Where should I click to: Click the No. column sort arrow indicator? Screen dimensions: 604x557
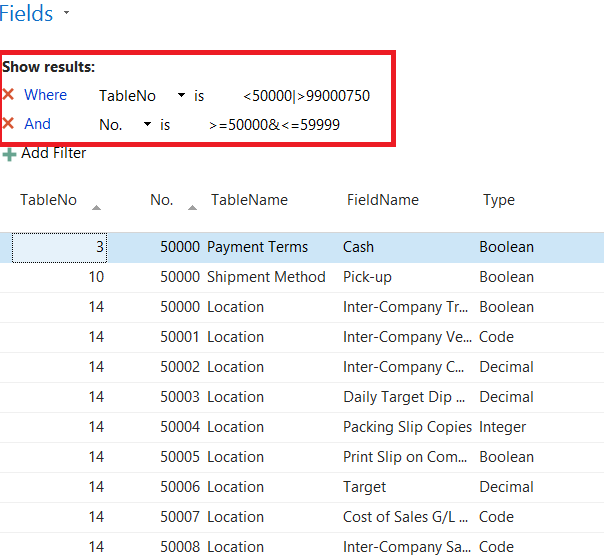tap(192, 208)
